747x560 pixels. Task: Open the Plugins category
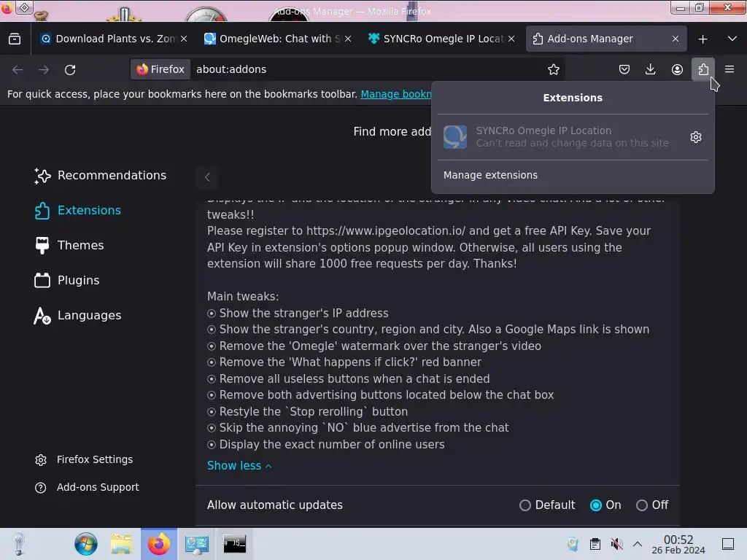(x=66, y=281)
